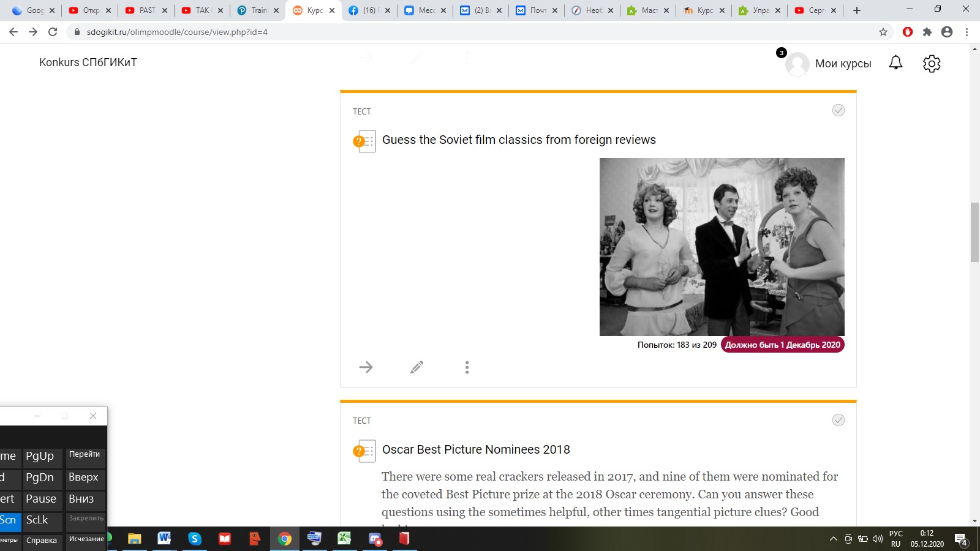Screen dimensions: 980x551
Task: Open the red ad blocker extension icon
Action: (x=908, y=32)
